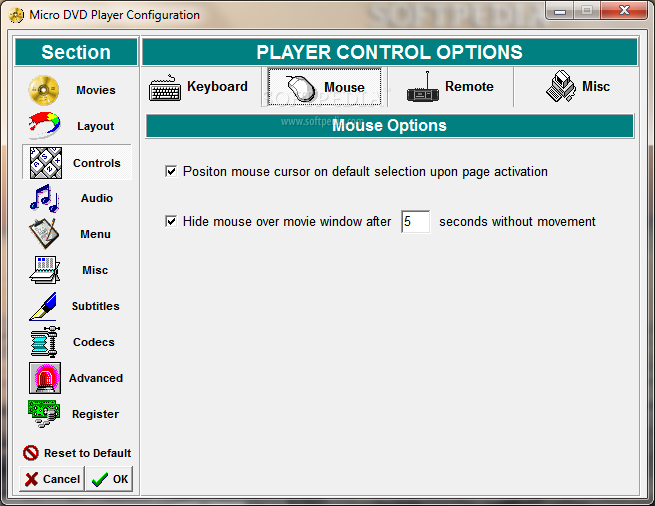Click the green checkmark OK icon
The height and width of the screenshot is (506, 655).
[100, 479]
